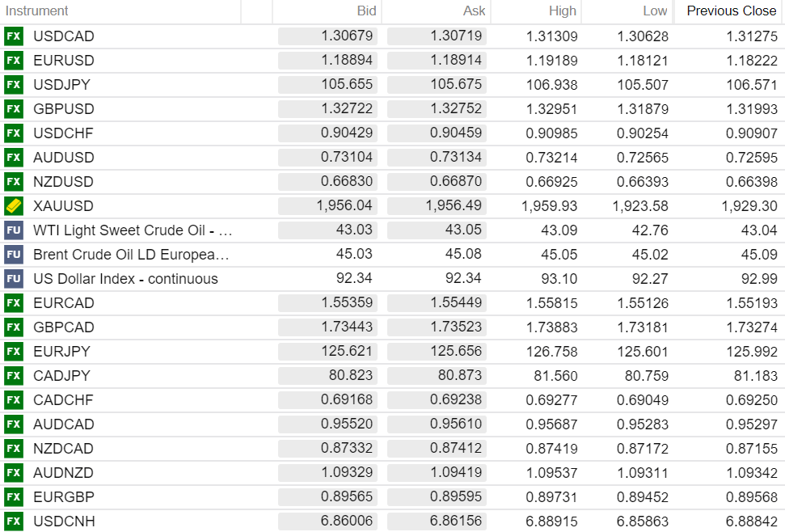Screen dimensions: 785x532
Task: Click the FU icon beside WTI Crude Oil
Action: (x=13, y=230)
